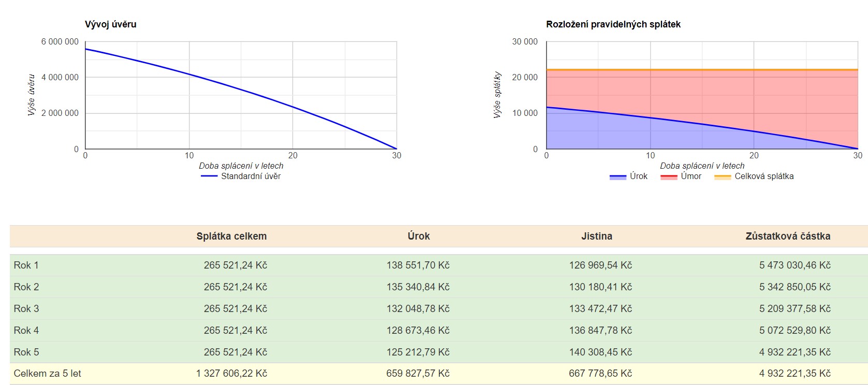Click the Celkem za 5 let row label
Viewport: 868px width, 385px height.
(48, 374)
